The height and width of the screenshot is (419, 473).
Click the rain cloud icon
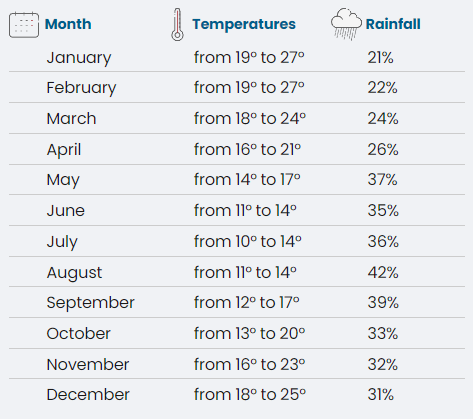[346, 24]
